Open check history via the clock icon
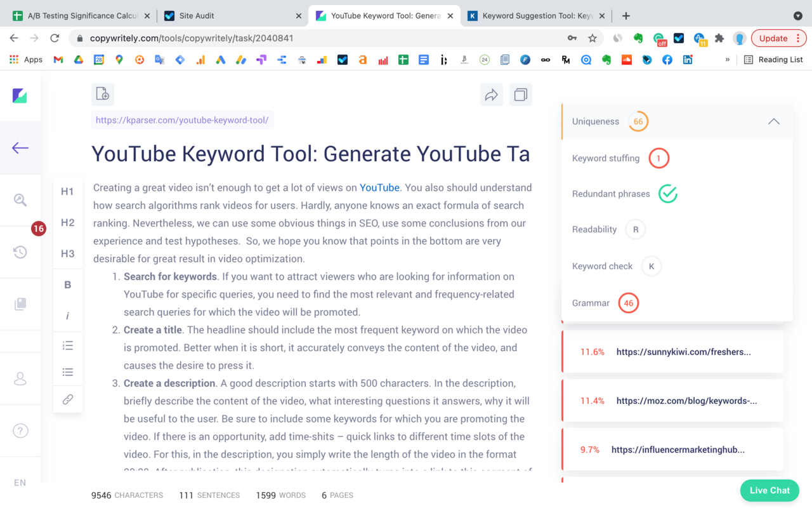Image resolution: width=812 pixels, height=508 pixels. (20, 251)
